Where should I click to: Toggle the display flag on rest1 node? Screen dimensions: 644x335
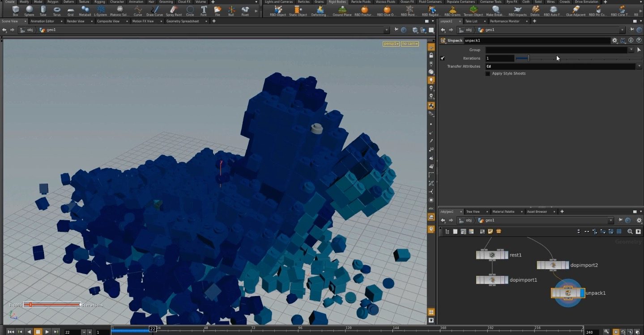[x=506, y=255]
